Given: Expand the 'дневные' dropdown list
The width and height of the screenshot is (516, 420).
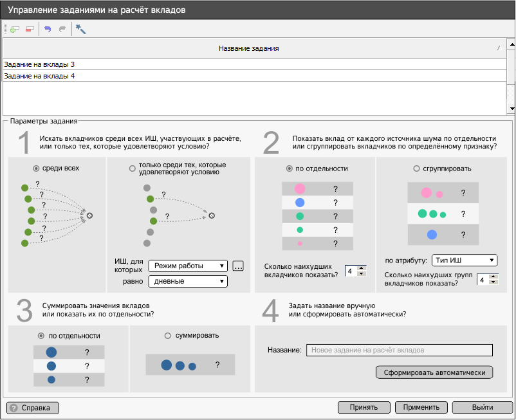Looking at the screenshot, I should [x=187, y=281].
